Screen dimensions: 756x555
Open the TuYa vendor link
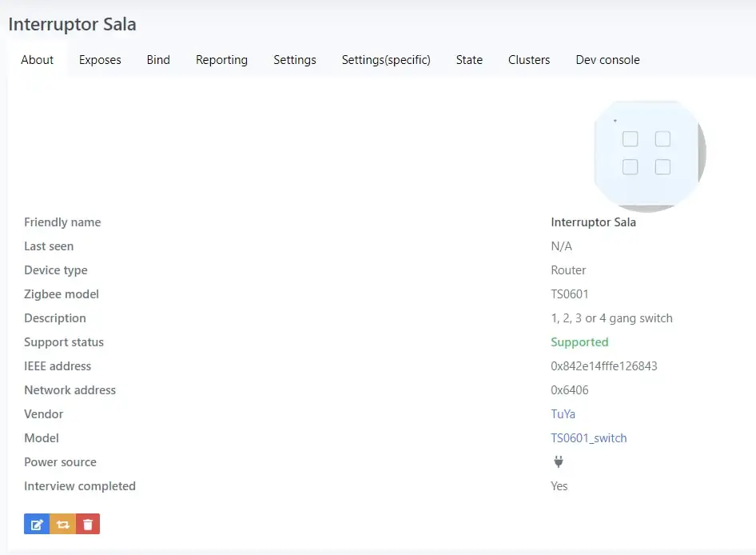[x=563, y=414]
